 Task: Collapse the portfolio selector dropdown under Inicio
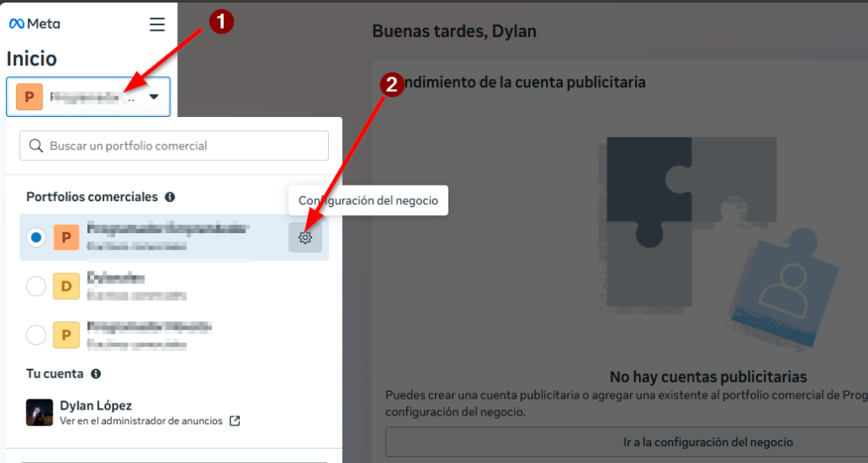[x=88, y=97]
